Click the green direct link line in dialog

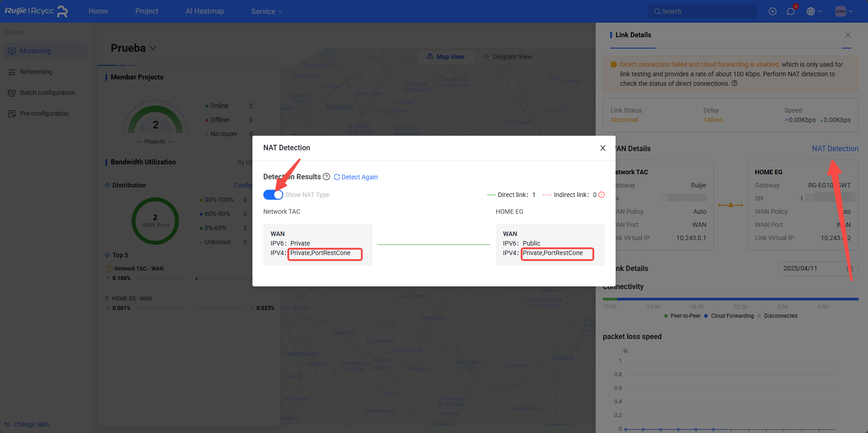434,245
